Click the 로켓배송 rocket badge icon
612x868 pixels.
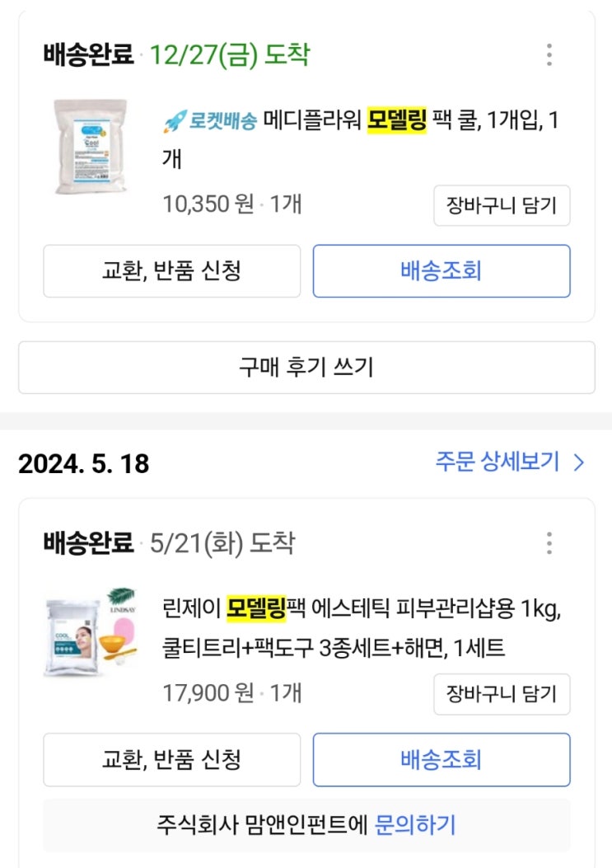(175, 122)
